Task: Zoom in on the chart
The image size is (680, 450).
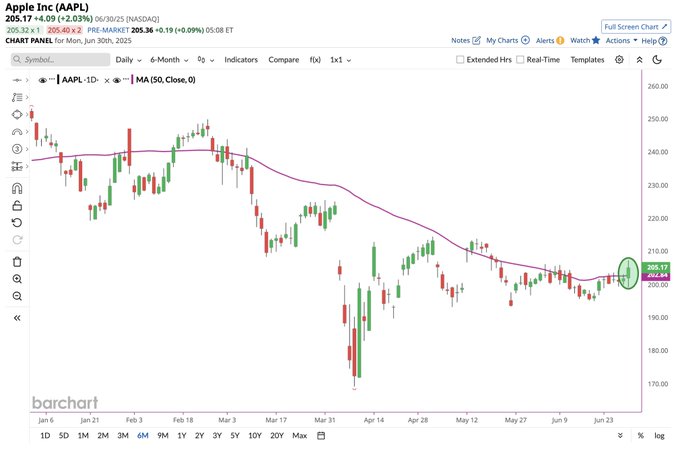Action: click(17, 279)
